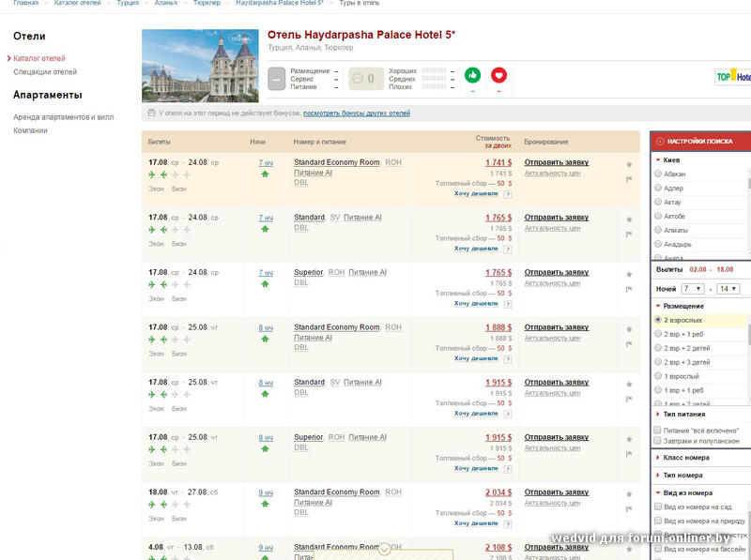Open the minimum nights dropdown showing 7

point(693,289)
